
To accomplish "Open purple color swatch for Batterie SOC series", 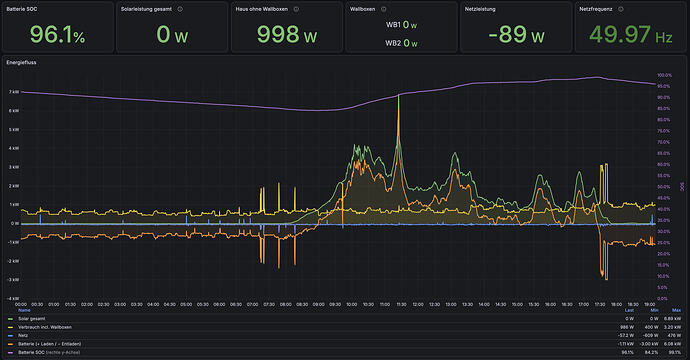I will [x=10, y=352].
